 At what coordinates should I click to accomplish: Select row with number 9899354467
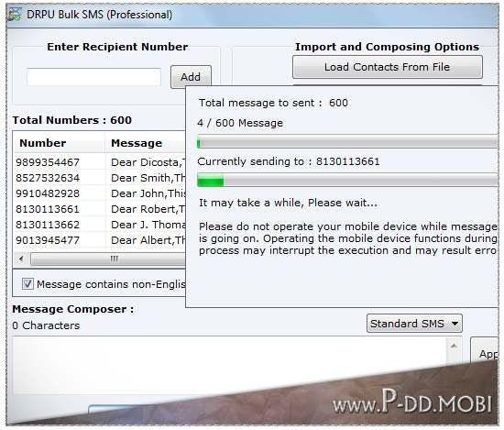pos(100,162)
